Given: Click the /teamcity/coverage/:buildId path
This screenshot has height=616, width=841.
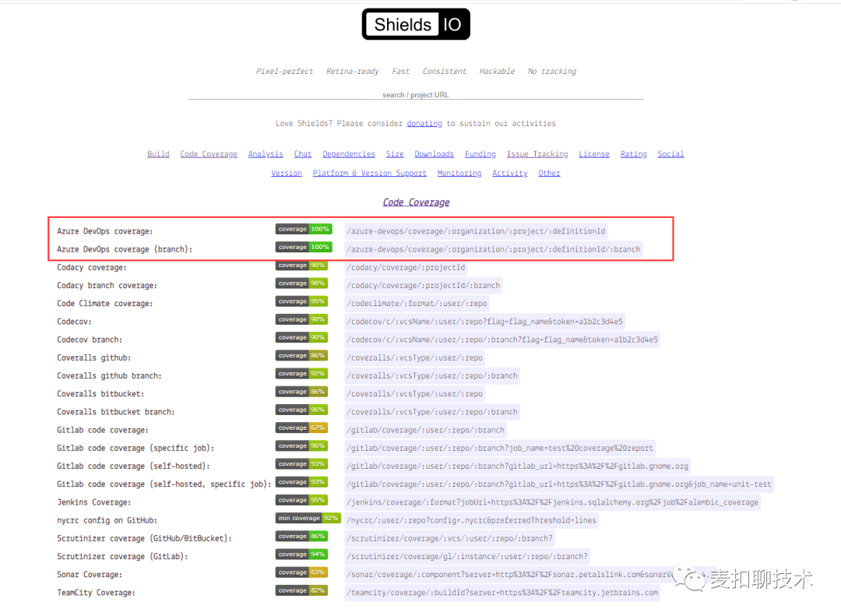Looking at the screenshot, I should (x=502, y=593).
